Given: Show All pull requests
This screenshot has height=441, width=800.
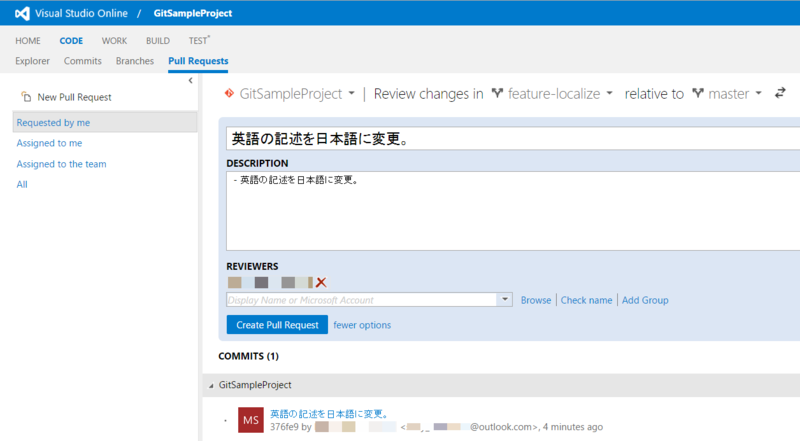Looking at the screenshot, I should (22, 184).
